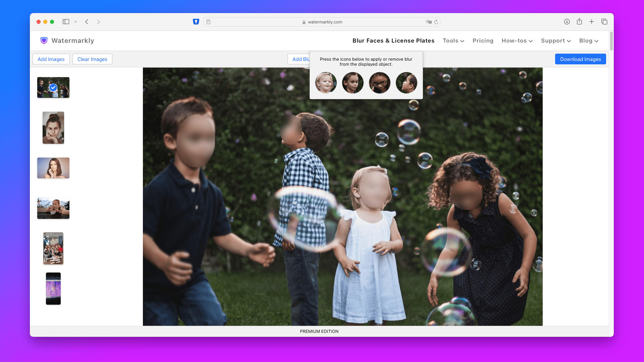
Task: Remove blur from the second face icon
Action: [x=353, y=82]
